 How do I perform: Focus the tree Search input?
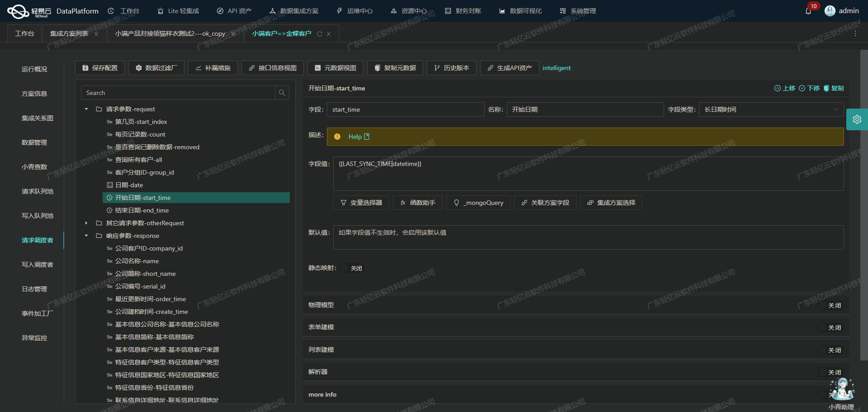[178, 93]
